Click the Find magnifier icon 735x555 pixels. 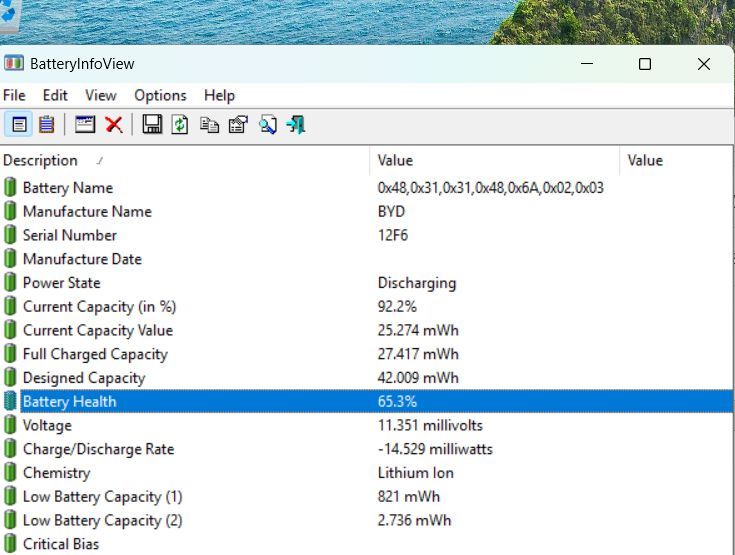coord(267,124)
